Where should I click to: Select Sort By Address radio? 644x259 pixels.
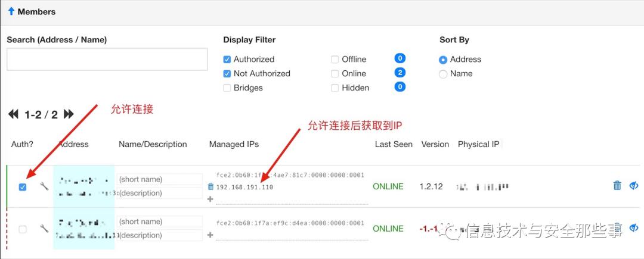point(442,60)
